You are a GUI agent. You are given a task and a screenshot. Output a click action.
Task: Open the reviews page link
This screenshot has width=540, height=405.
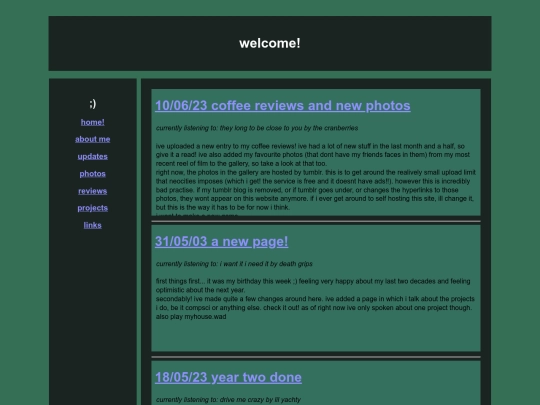[x=92, y=191]
